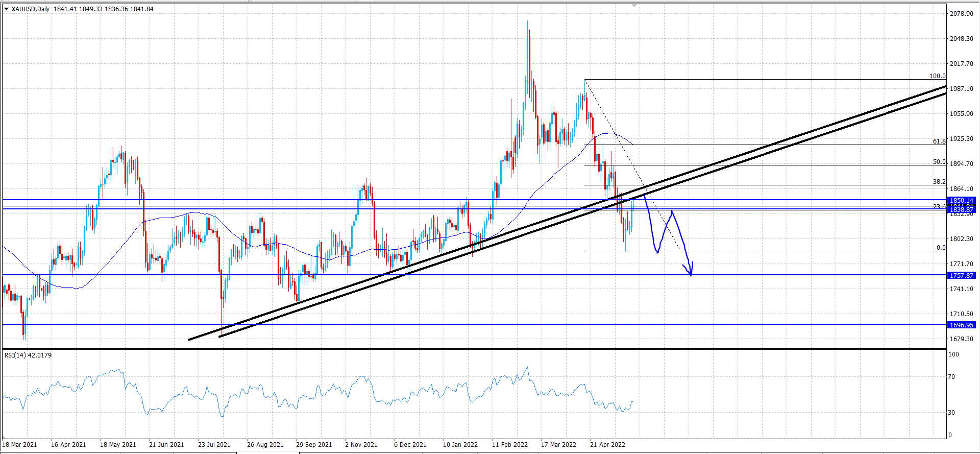Click the RSI(14) 42.0179 indicator label
Image resolution: width=980 pixels, height=454 pixels.
pos(28,355)
